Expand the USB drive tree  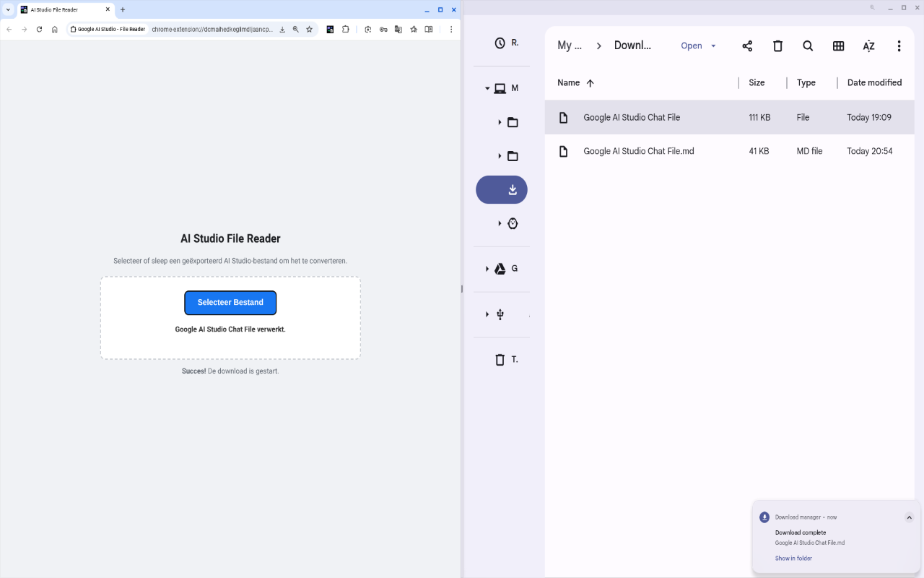point(487,314)
